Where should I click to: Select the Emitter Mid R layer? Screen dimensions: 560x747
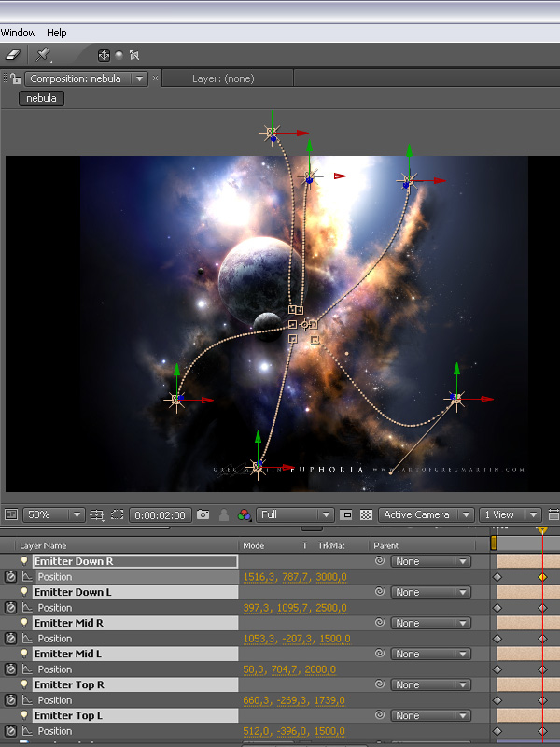pos(135,623)
